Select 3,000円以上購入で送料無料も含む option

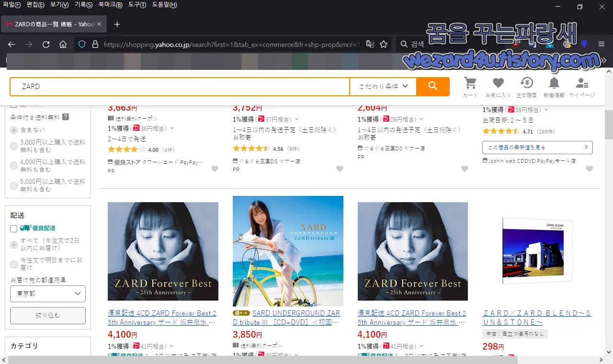pos(14,146)
